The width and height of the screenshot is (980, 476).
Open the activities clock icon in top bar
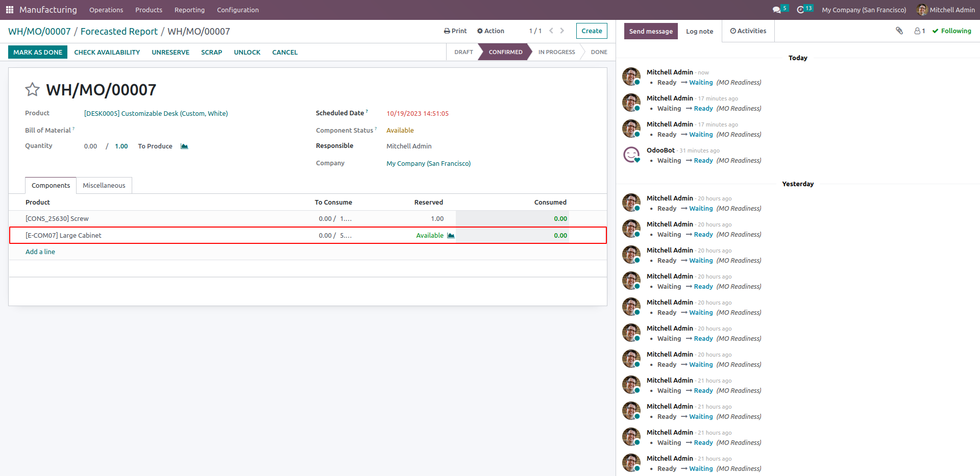click(800, 10)
